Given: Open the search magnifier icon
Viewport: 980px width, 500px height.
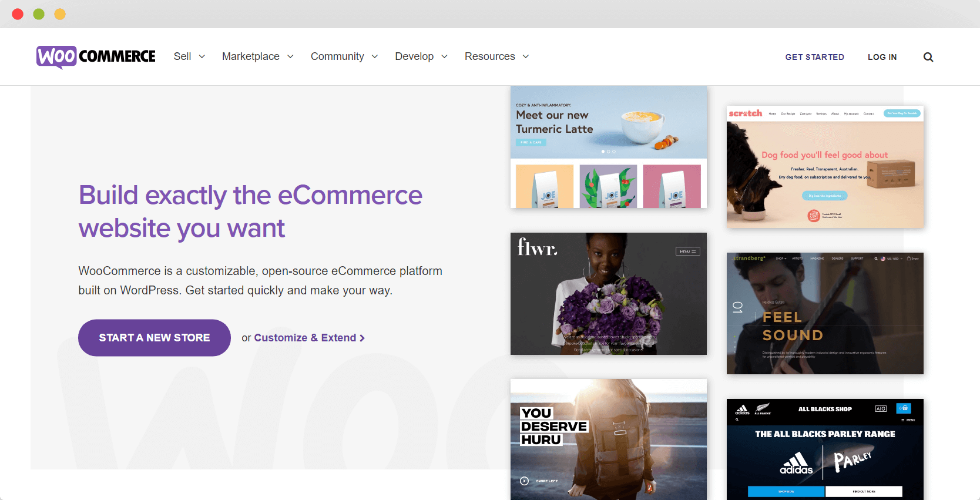Looking at the screenshot, I should coord(928,57).
